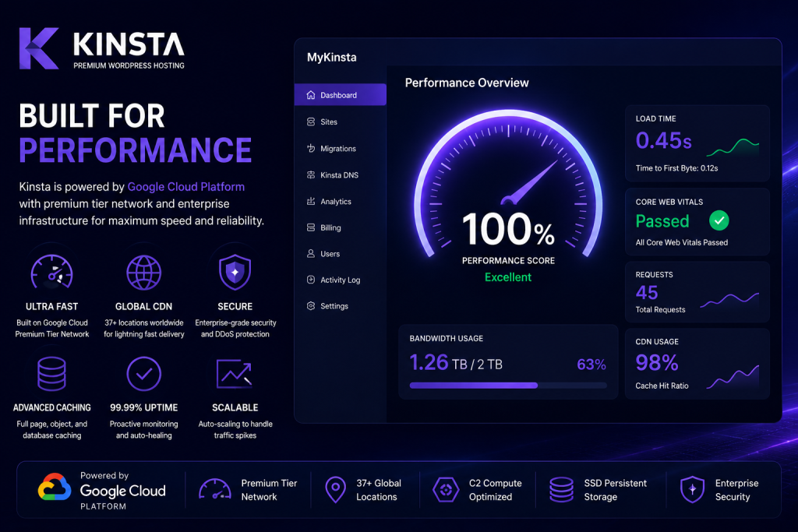Viewport: 798px width, 532px height.
Task: Click the performance score gauge needle
Action: [x=529, y=184]
